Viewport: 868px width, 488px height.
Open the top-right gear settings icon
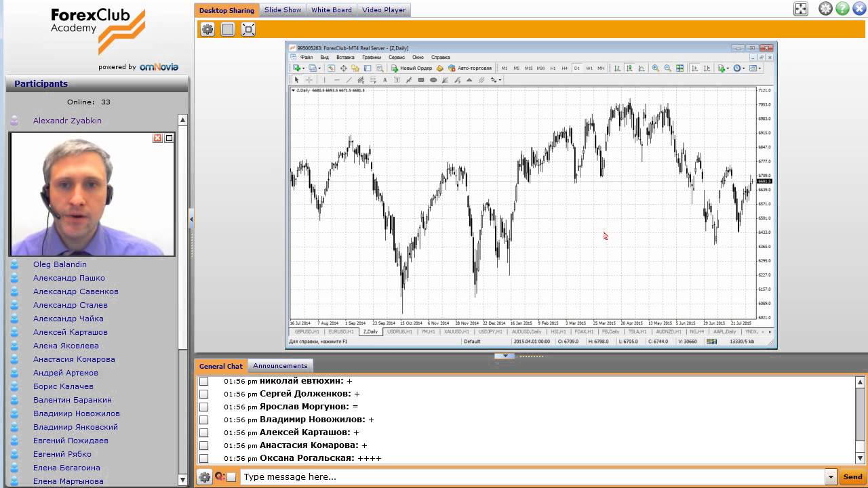825,9
